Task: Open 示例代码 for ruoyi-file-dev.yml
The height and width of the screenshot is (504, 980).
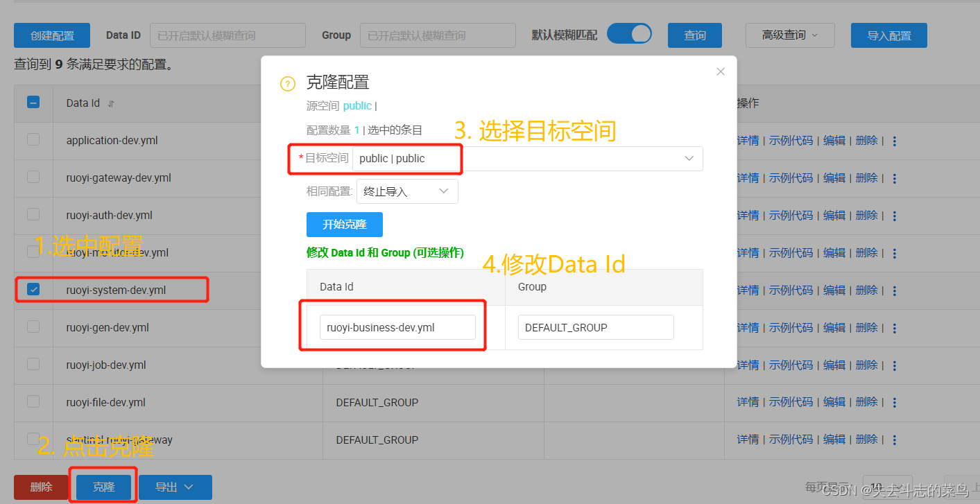Action: (791, 403)
